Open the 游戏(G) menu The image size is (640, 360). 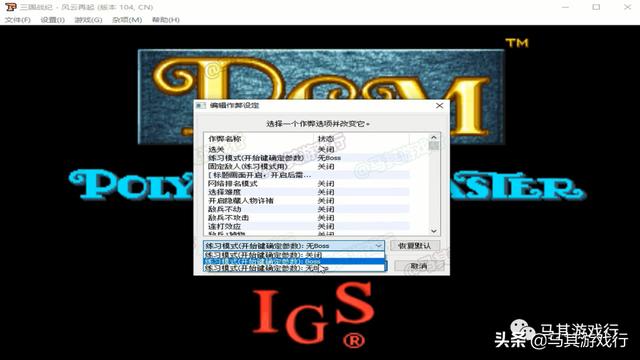coord(88,20)
